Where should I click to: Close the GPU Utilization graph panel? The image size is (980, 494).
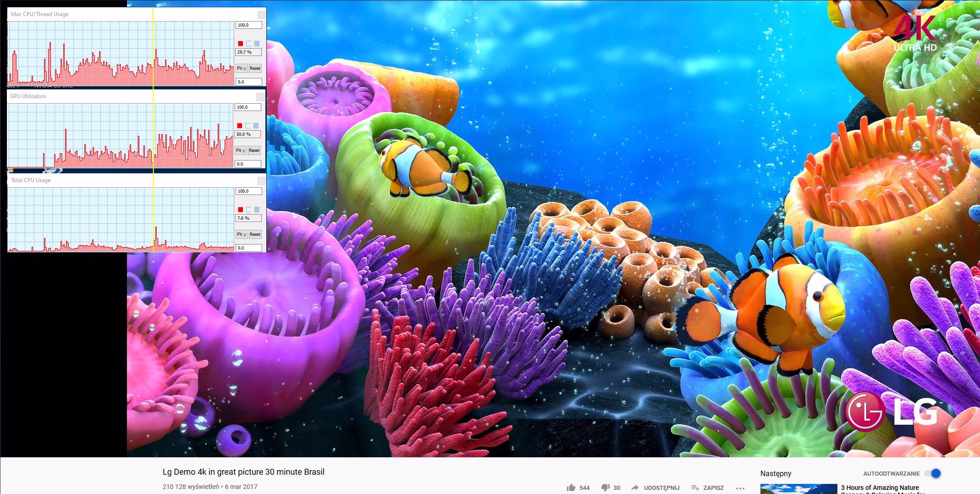click(x=260, y=96)
